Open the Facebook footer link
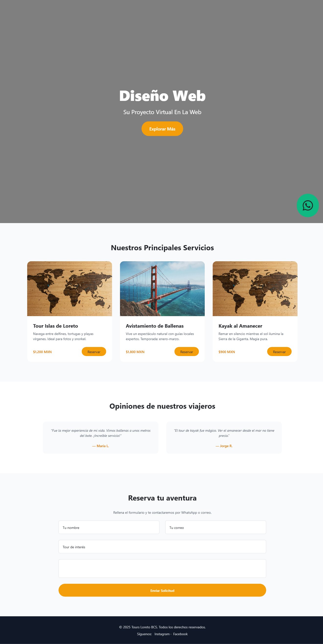Image resolution: width=323 pixels, height=644 pixels. click(x=180, y=634)
